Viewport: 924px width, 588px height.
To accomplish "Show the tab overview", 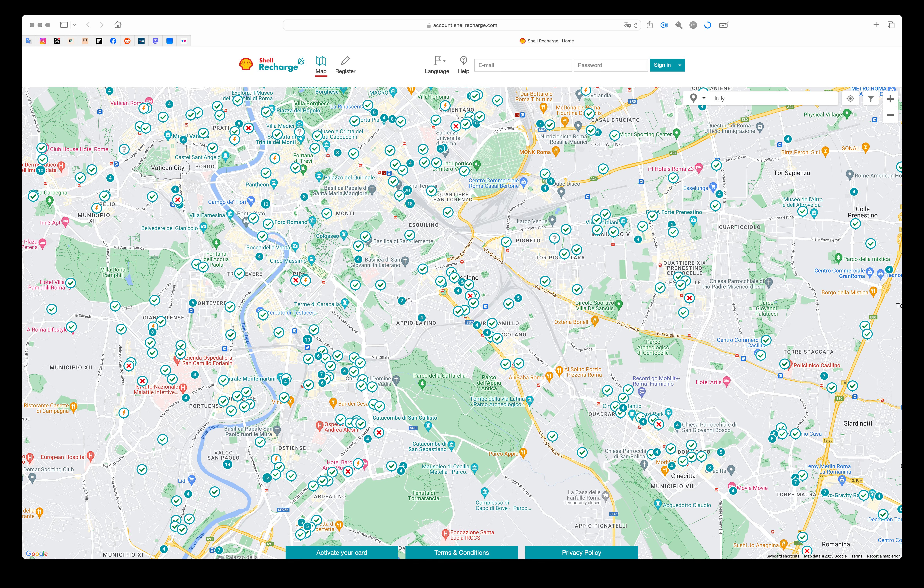I will (x=891, y=25).
